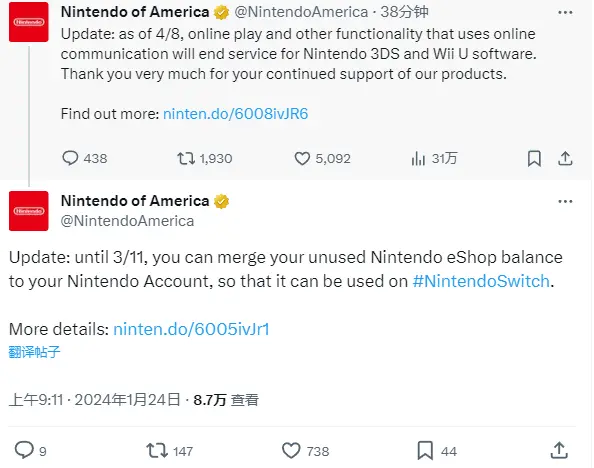Share the eShop balance tweet

[559, 451]
